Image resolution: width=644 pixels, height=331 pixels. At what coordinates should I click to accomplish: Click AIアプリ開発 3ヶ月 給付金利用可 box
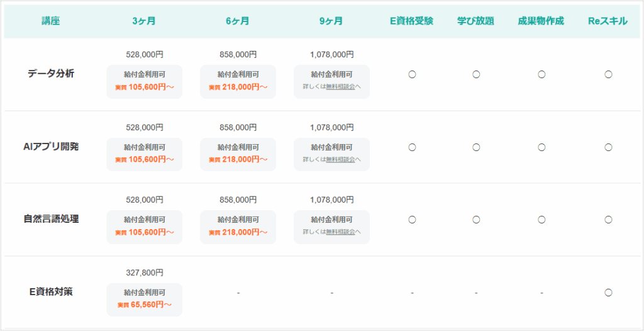coord(145,154)
